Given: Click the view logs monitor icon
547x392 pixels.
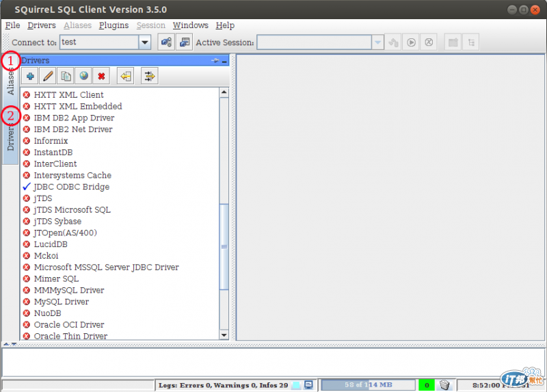Looking at the screenshot, I should click(x=308, y=384).
